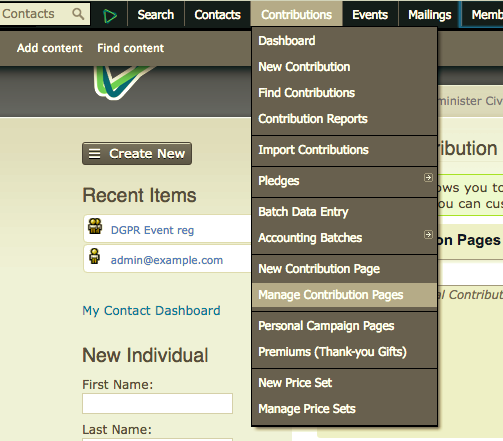Screen dimensions: 503x441
Task: Open the Contributions menu tab
Action: pos(296,14)
